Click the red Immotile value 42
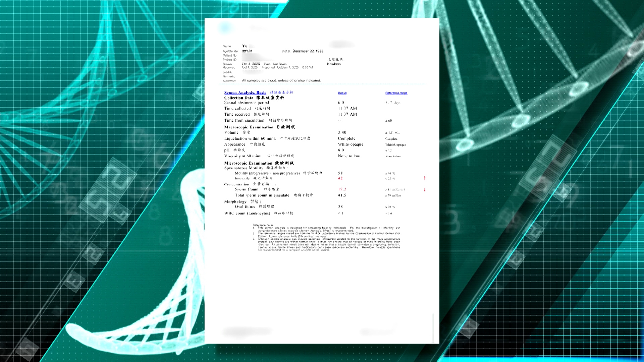This screenshot has height=362, width=644. pos(340,178)
